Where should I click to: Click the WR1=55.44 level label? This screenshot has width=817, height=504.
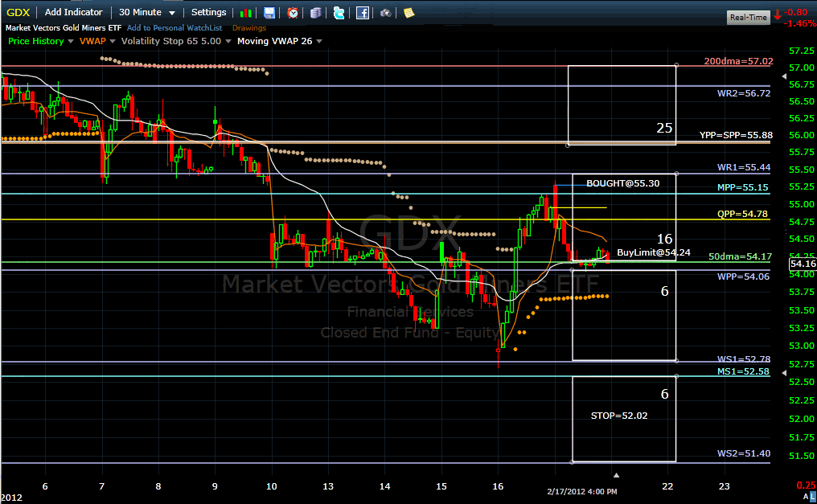coord(744,167)
